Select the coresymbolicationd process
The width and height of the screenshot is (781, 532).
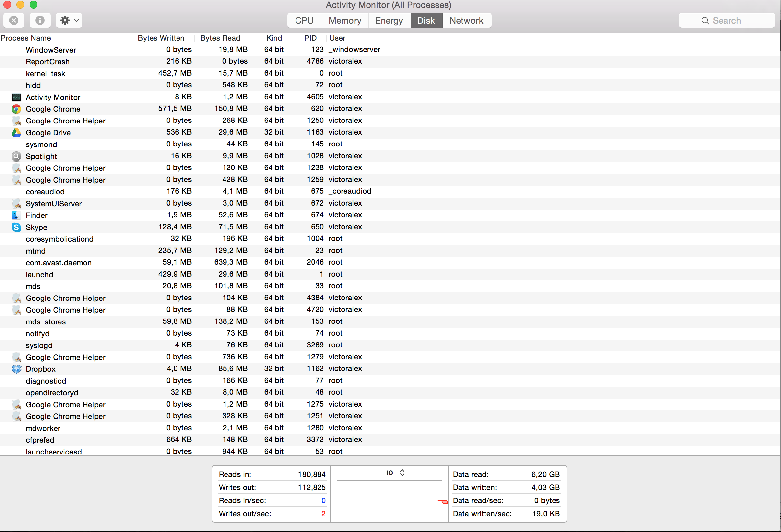pos(390,239)
